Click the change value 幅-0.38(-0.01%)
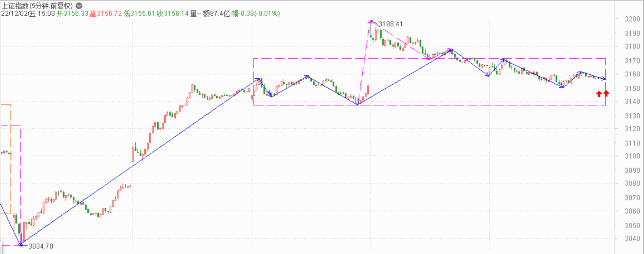 256,14
